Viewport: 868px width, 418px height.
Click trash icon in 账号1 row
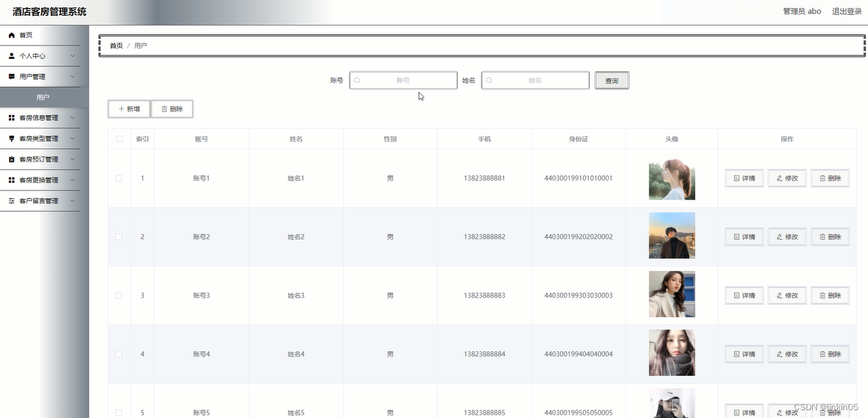pyautogui.click(x=823, y=178)
